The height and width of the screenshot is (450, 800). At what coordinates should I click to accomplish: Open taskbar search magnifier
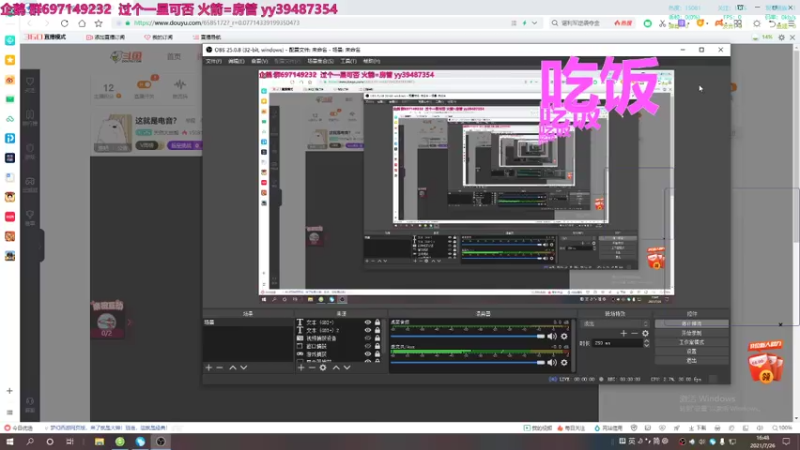[x=30, y=442]
